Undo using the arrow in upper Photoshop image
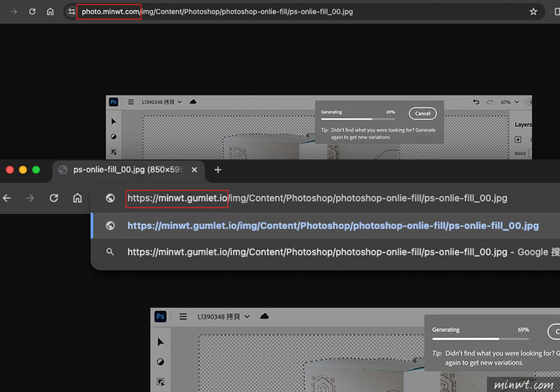The width and height of the screenshot is (560, 392). click(476, 102)
